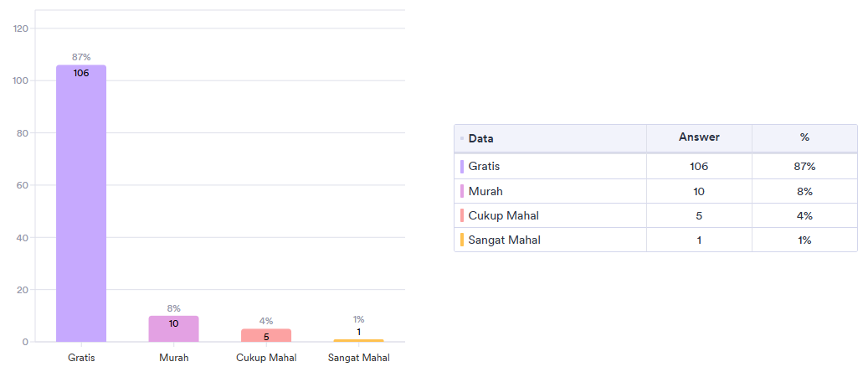Image resolution: width=868 pixels, height=372 pixels.
Task: Click Murah label on the x-axis
Action: point(173,358)
